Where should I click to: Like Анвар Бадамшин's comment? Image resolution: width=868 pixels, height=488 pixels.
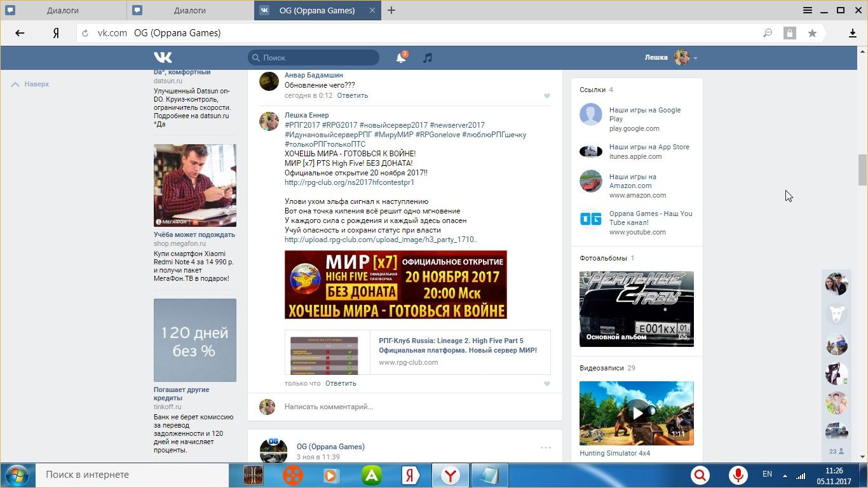[x=546, y=96]
